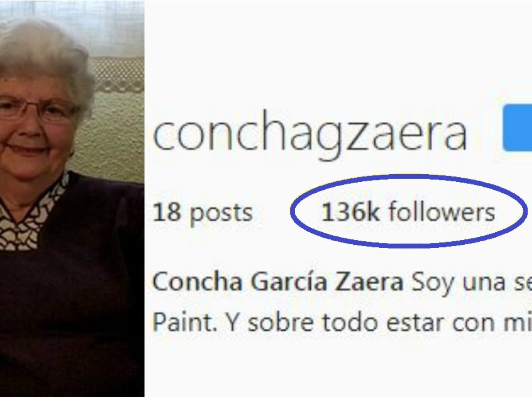Screen dimensions: 532x399
Task: Click the word 'posts'
Action: tap(221, 214)
